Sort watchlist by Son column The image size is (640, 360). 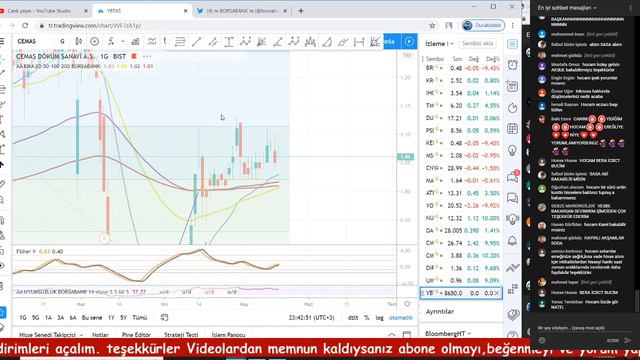tap(457, 59)
